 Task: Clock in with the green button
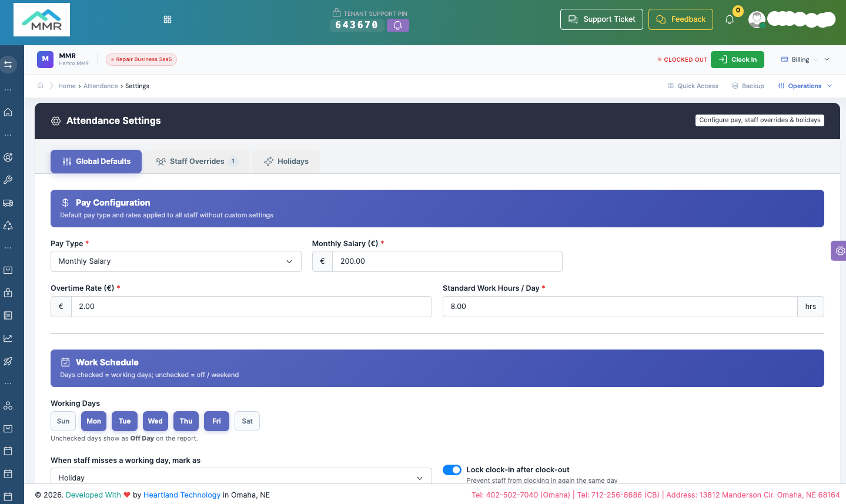pos(737,59)
